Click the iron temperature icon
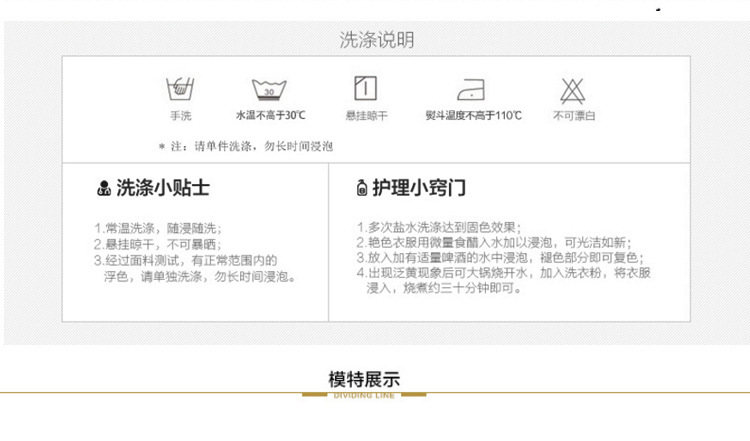Viewport: 750px width, 441px height. click(473, 90)
